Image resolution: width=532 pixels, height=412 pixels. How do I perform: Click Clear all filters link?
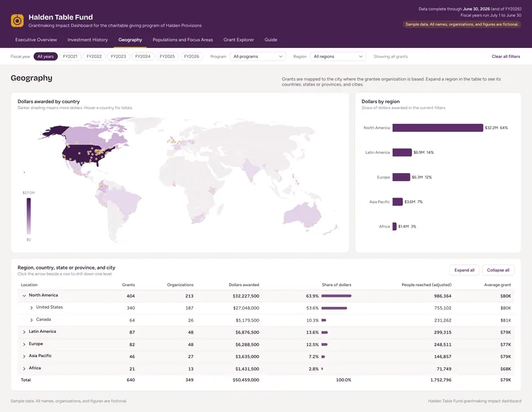506,57
